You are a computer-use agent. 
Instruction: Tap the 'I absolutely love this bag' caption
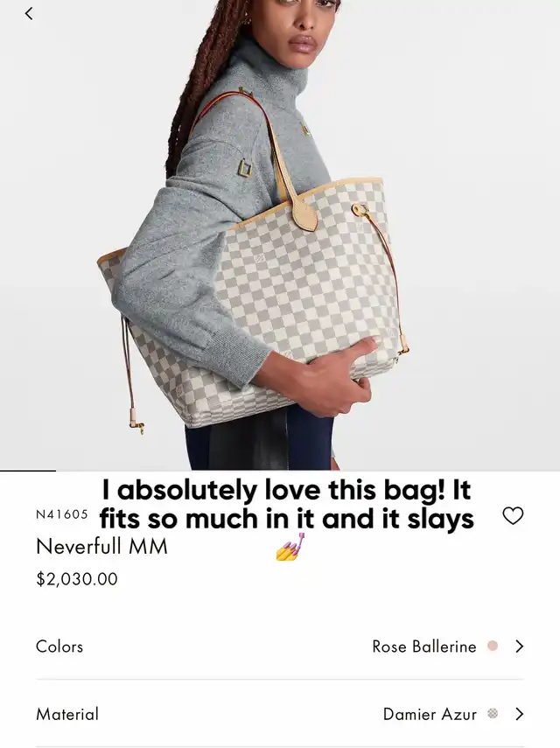click(287, 504)
